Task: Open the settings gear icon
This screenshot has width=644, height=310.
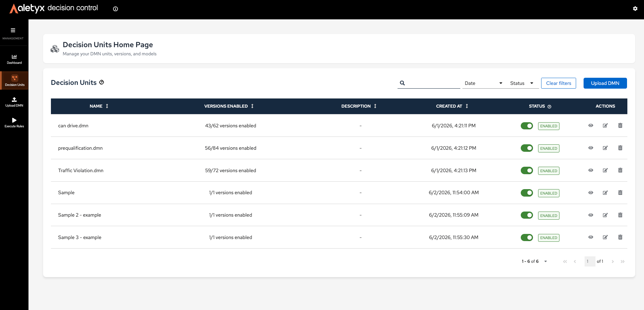Action: [635, 9]
